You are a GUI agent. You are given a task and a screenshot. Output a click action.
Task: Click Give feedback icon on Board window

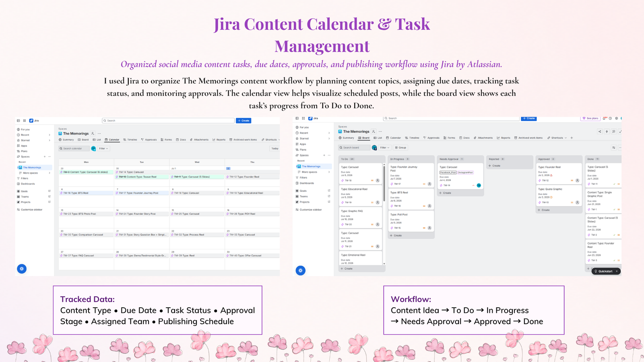pos(613,132)
